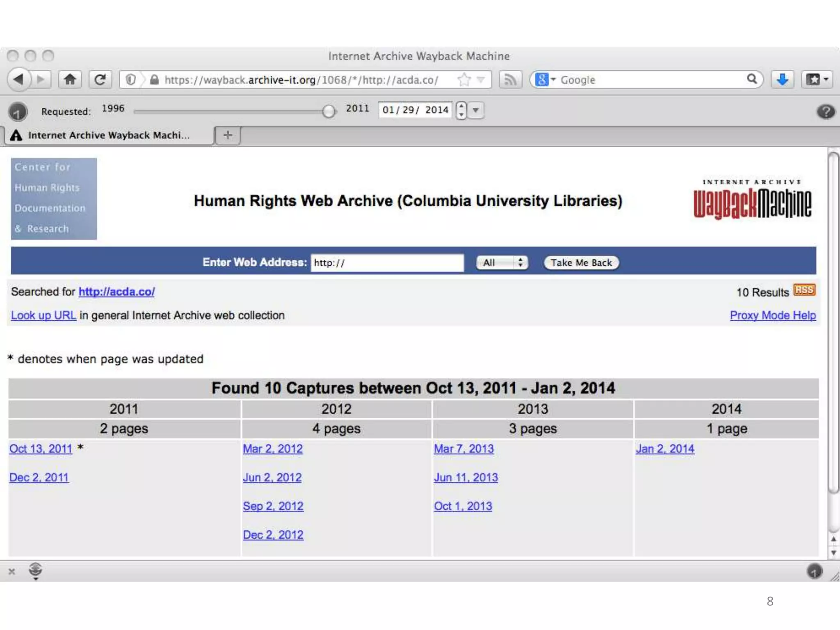The width and height of the screenshot is (840, 630).
Task: Click the requested year timeline slider handle
Action: coord(329,111)
